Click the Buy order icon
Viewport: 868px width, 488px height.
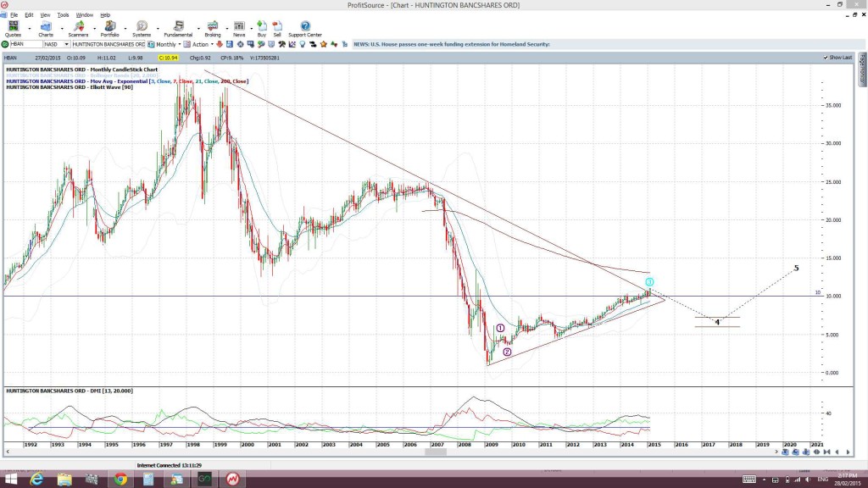coord(262,29)
